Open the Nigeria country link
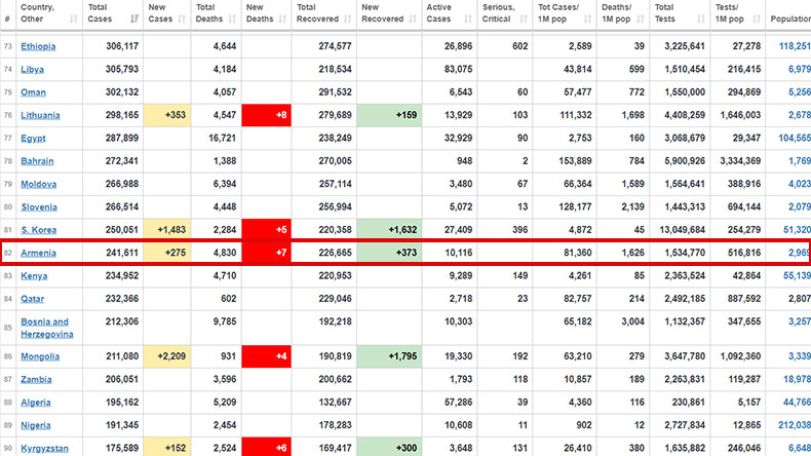Image resolution: width=811 pixels, height=456 pixels. [36, 425]
